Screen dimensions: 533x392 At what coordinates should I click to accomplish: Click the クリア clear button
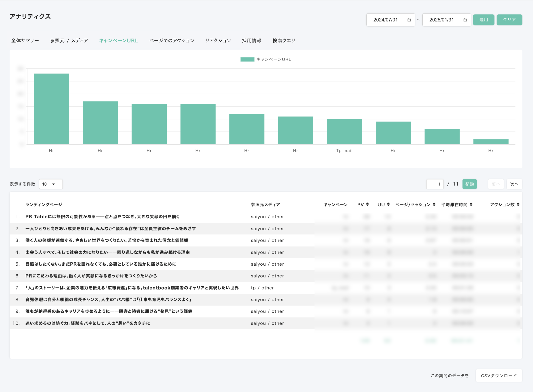point(509,20)
